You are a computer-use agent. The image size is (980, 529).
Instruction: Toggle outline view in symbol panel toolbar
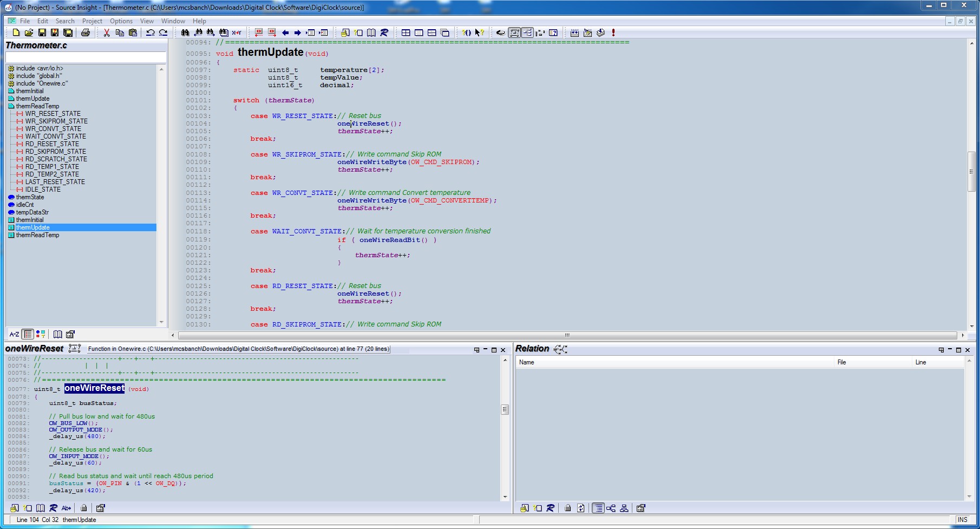point(28,334)
